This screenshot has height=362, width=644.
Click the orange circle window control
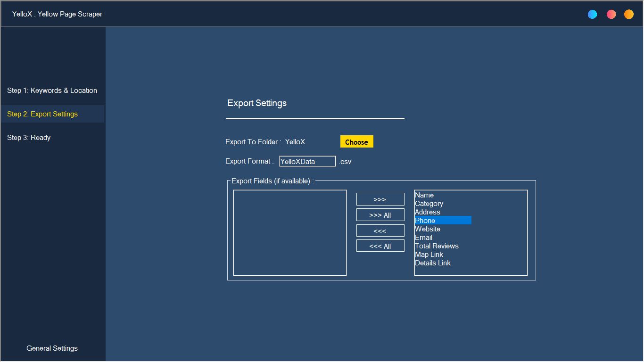pyautogui.click(x=629, y=14)
